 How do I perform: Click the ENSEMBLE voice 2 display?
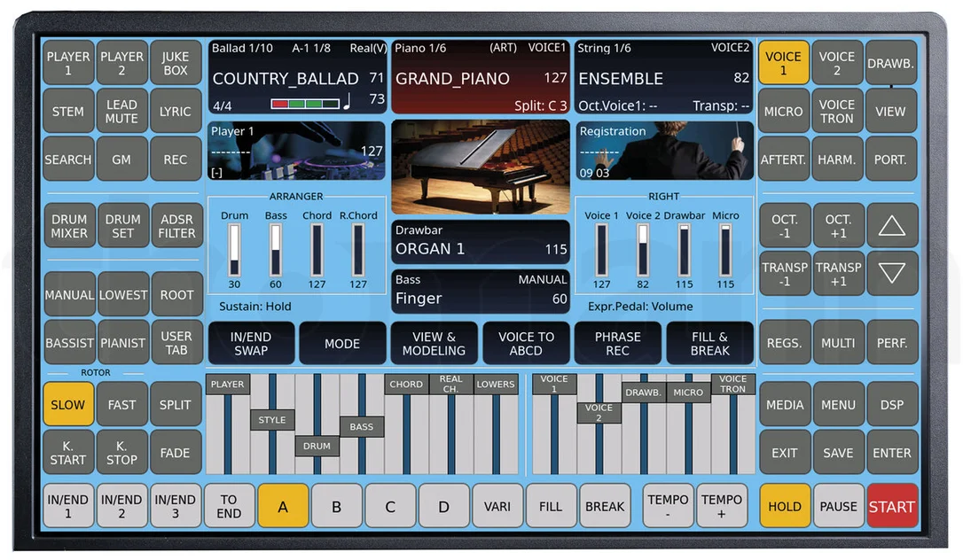click(x=664, y=77)
